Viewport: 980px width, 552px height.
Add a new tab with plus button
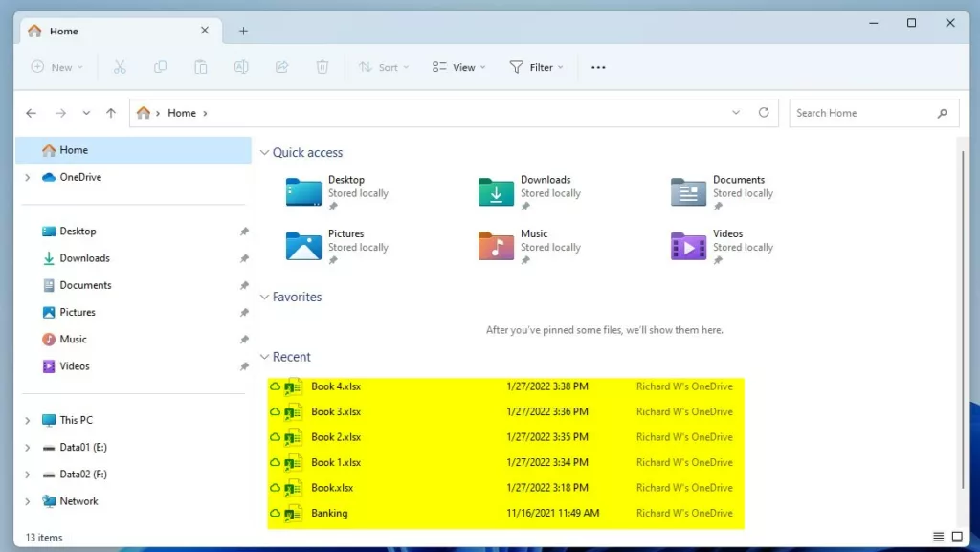pyautogui.click(x=243, y=31)
